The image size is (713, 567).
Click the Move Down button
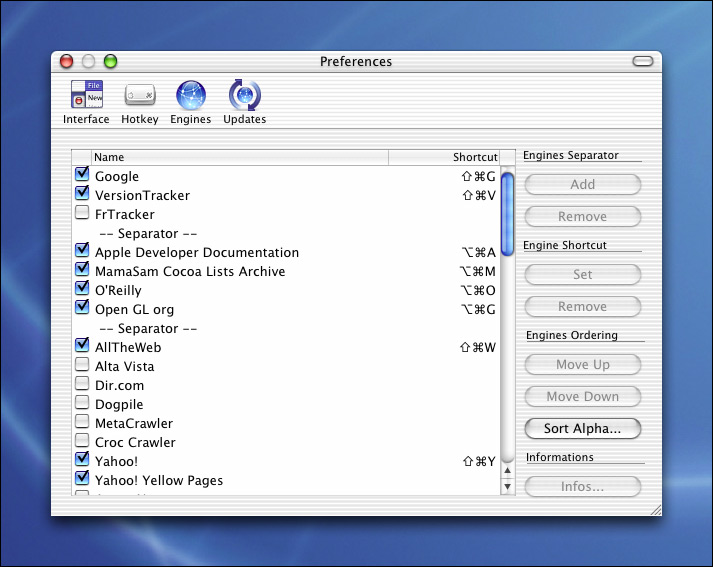[582, 396]
